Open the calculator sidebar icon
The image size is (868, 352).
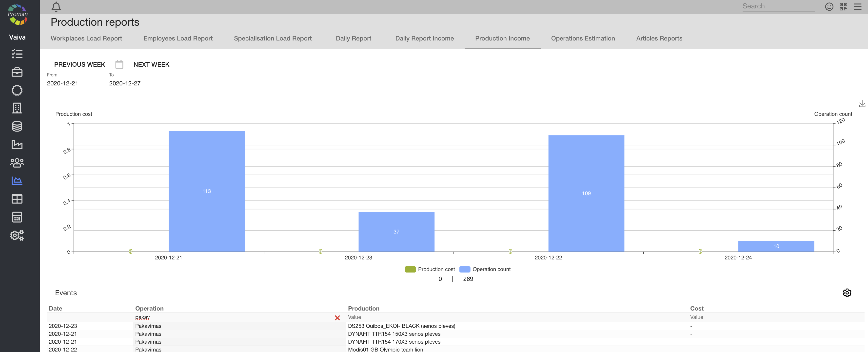tap(17, 217)
